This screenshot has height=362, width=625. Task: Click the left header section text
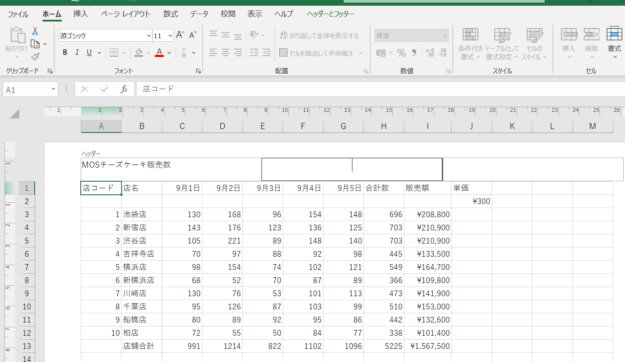(126, 165)
